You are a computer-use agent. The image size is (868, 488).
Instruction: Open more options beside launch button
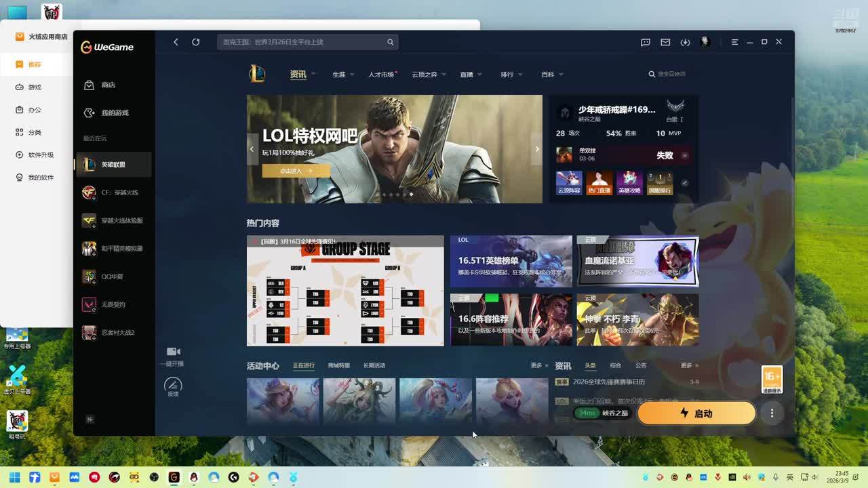tap(772, 413)
